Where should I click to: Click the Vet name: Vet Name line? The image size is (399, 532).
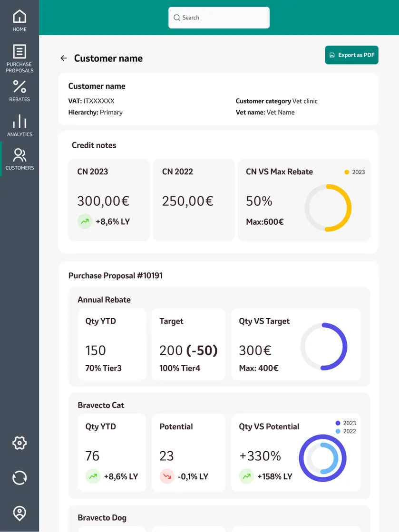coord(265,112)
